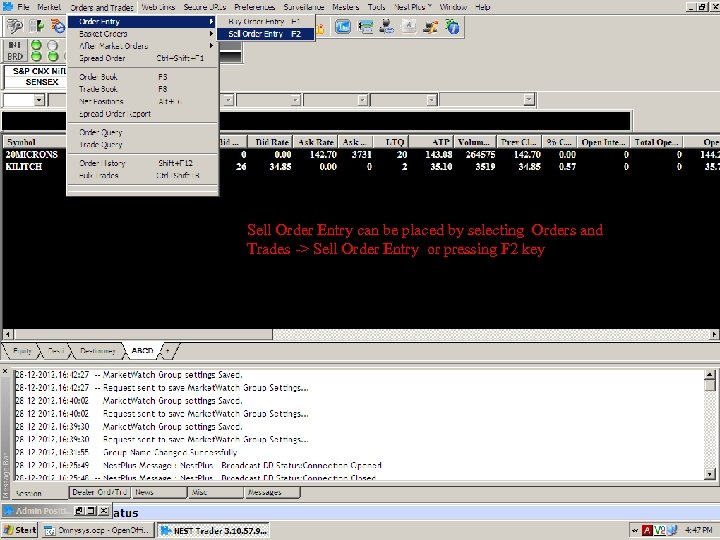The width and height of the screenshot is (720, 540).
Task: Open Net Positions menu entry
Action: click(x=141, y=101)
